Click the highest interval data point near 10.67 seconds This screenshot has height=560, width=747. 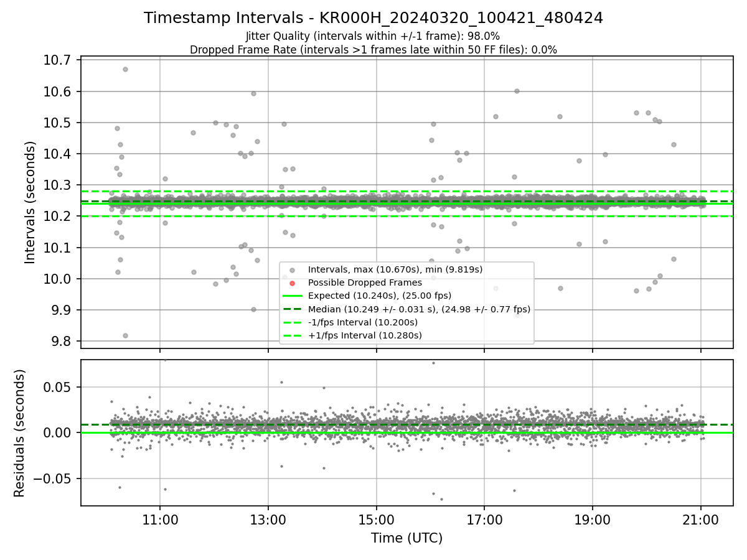click(x=125, y=69)
